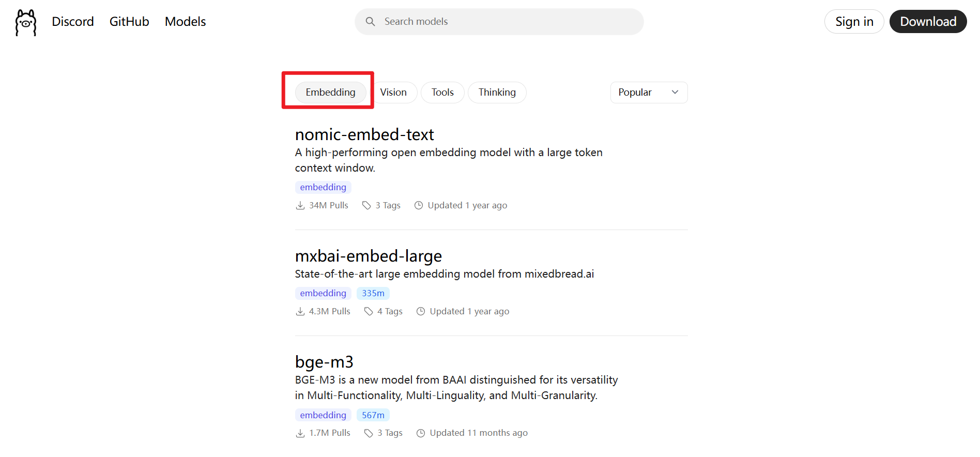Click the tag icon next to 4 Tags for mxbai-embed-large
The width and height of the screenshot is (980, 457).
click(x=369, y=311)
